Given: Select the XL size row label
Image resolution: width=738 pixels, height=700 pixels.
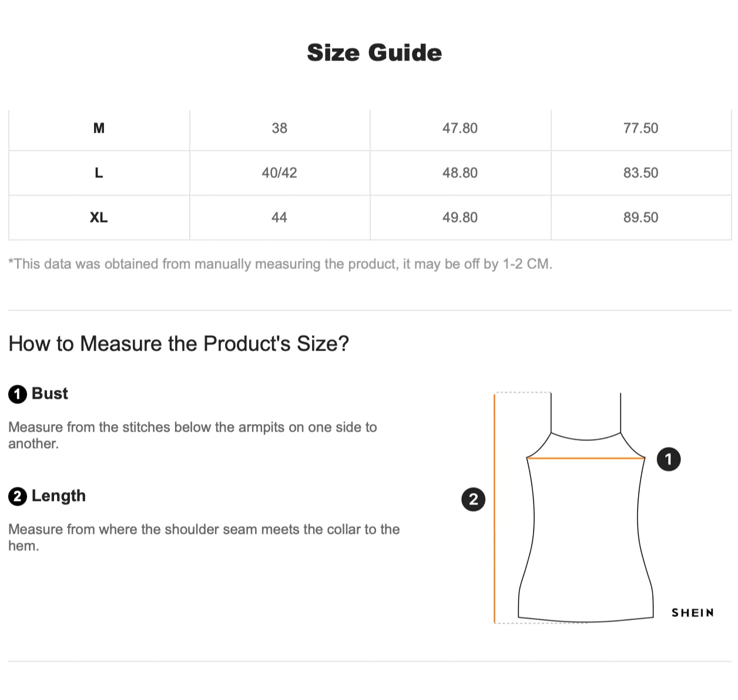Looking at the screenshot, I should tap(99, 217).
